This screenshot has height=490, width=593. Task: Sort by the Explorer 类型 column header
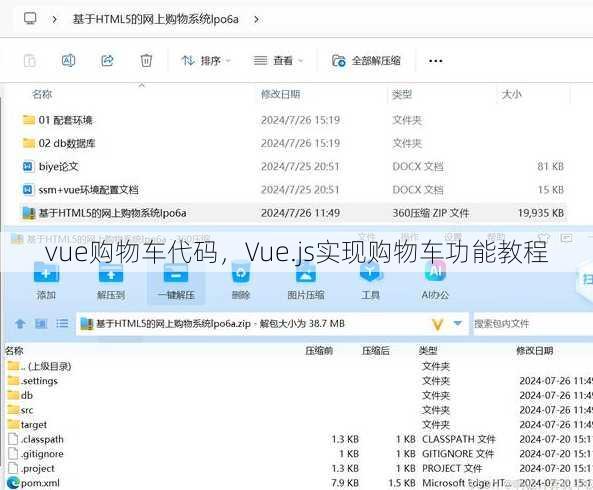[x=401, y=94]
